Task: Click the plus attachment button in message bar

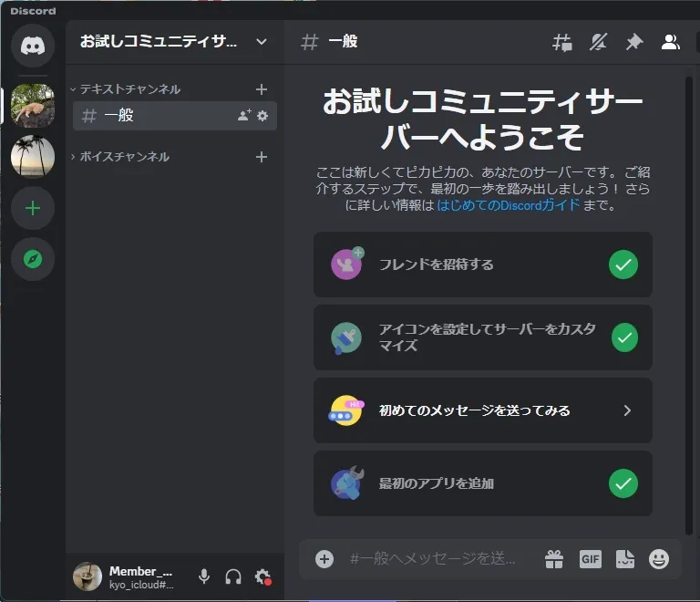Action: (324, 559)
